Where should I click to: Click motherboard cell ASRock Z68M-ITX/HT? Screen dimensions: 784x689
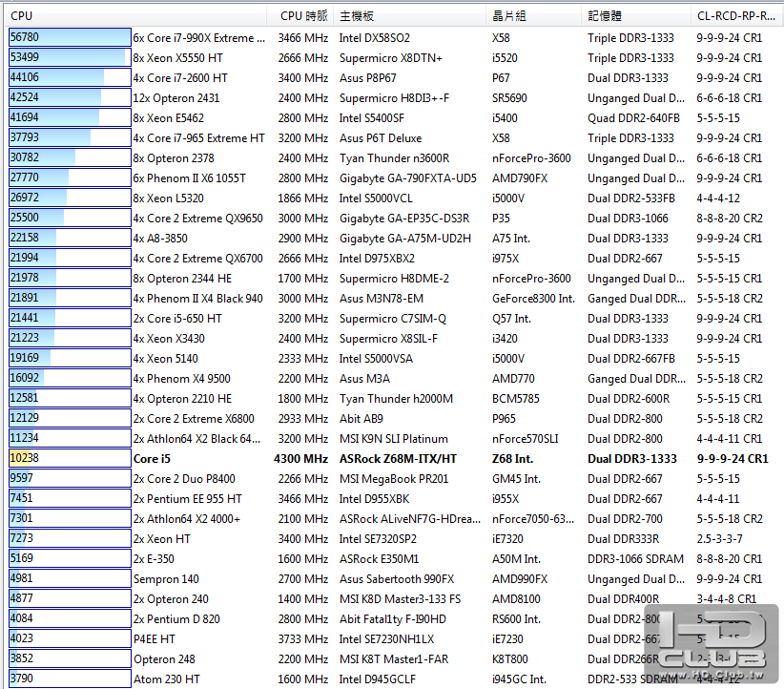[x=398, y=459]
